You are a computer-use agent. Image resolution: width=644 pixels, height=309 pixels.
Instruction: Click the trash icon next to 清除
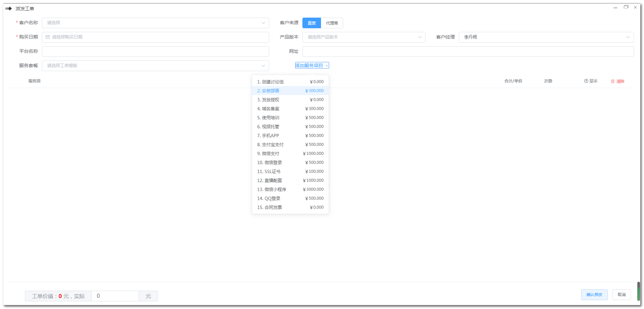[613, 81]
